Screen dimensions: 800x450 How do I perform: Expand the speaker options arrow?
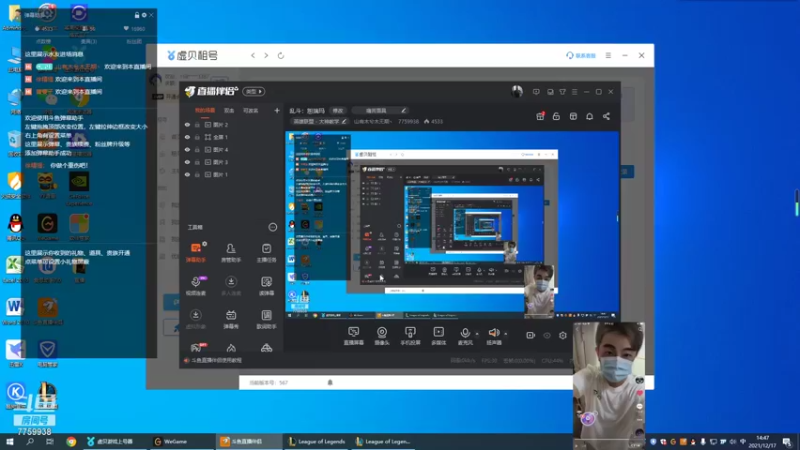[x=506, y=334]
